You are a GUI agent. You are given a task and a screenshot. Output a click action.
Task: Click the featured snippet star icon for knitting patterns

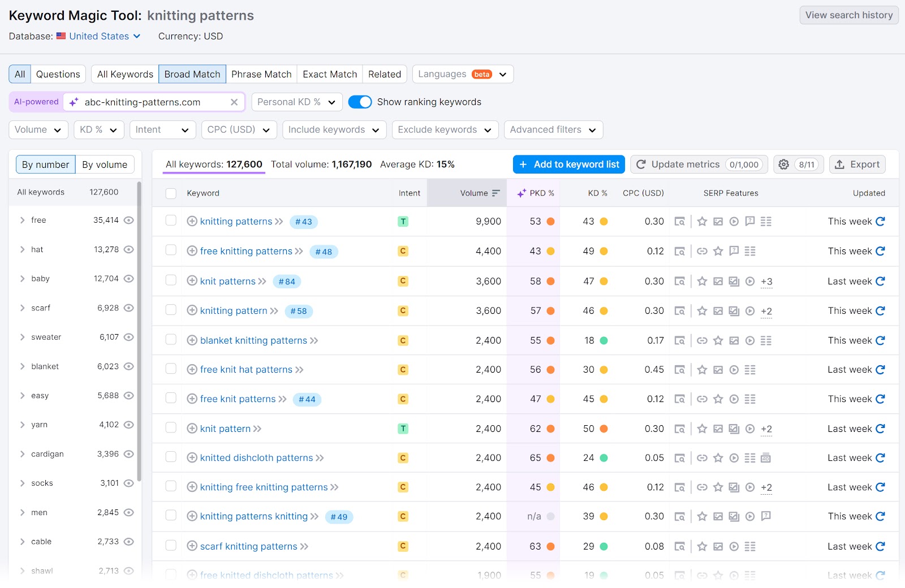(x=701, y=221)
